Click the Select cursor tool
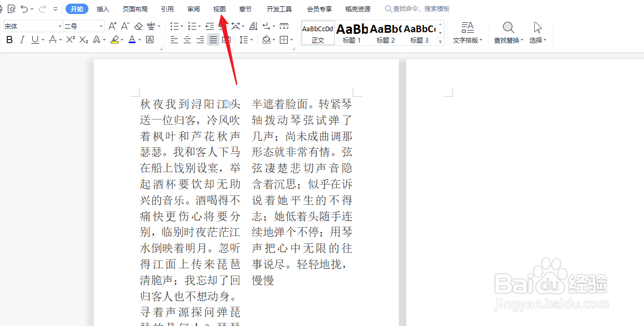Image resolution: width=644 pixels, height=326 pixels. (538, 33)
